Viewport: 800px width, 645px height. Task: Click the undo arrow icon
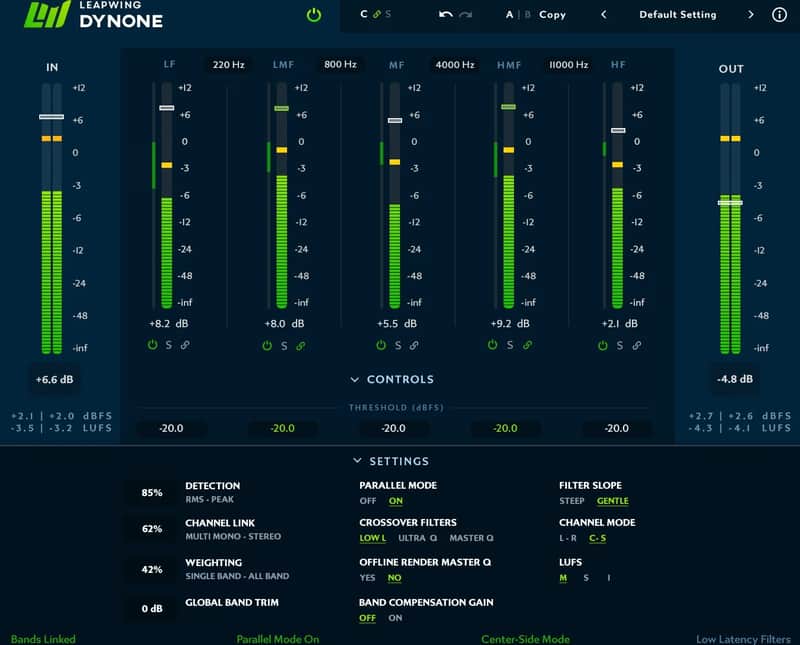point(445,14)
